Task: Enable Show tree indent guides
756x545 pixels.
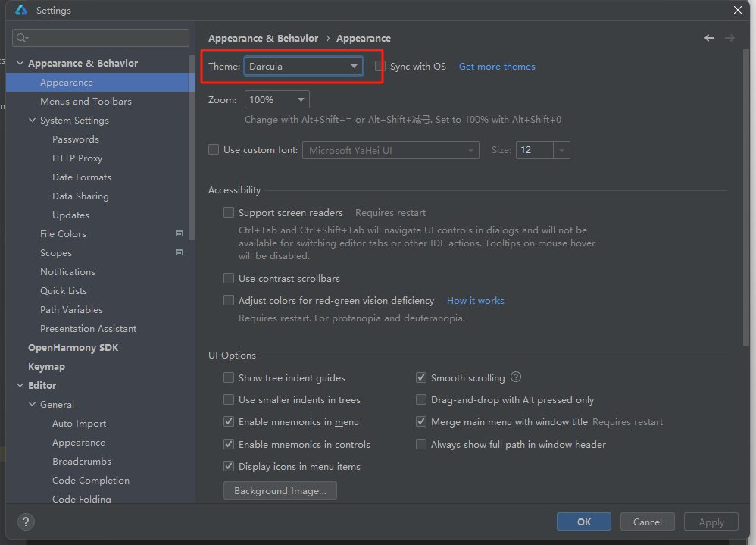Action: [x=229, y=377]
